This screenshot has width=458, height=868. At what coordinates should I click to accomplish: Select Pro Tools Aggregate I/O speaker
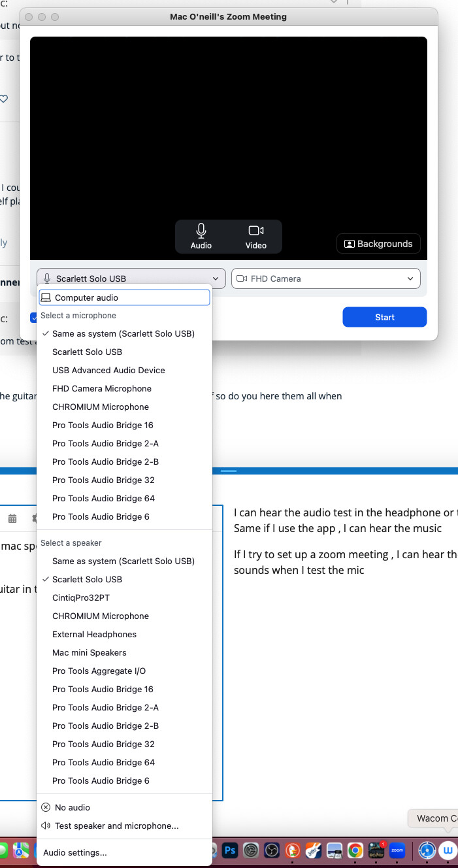coord(124,671)
